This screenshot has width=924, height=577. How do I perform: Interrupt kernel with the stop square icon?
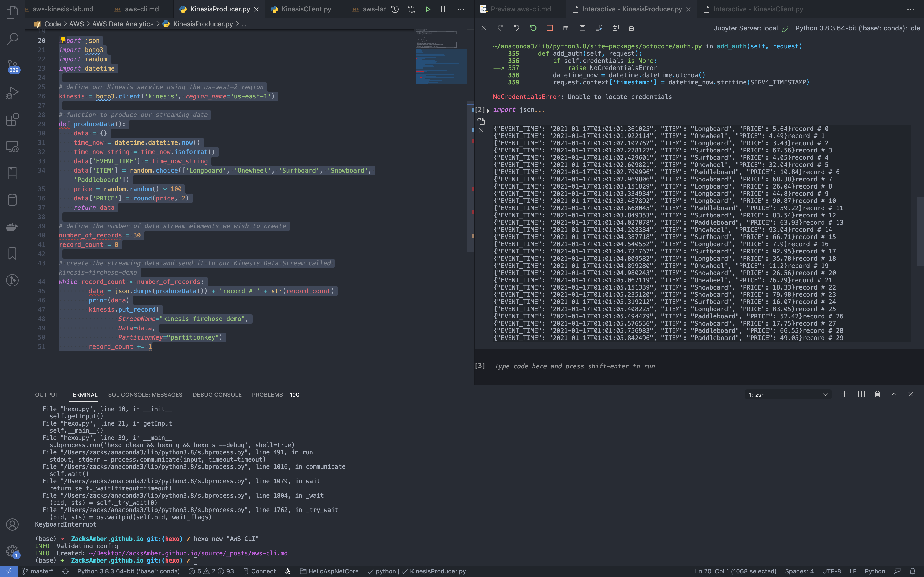[549, 28]
